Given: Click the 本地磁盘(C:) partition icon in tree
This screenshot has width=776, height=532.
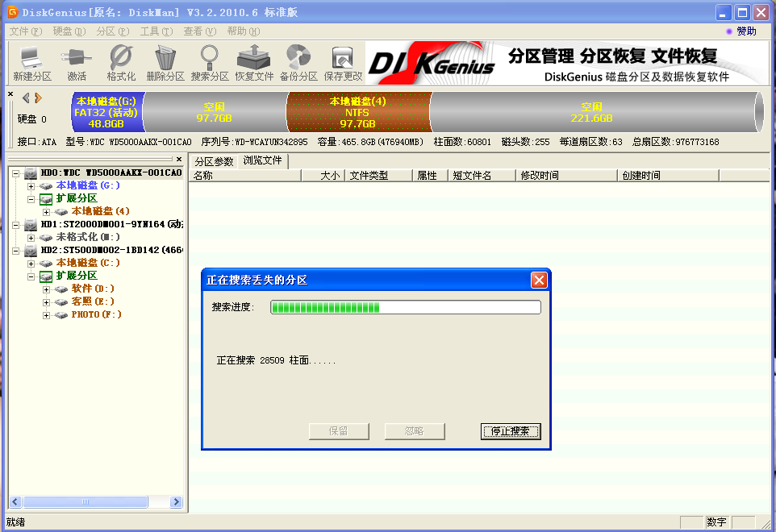Looking at the screenshot, I should tap(46, 263).
